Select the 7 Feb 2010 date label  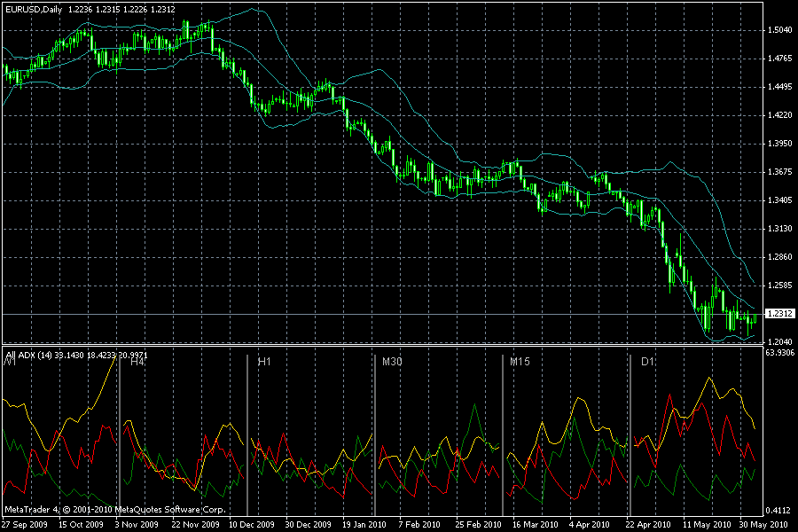click(x=419, y=524)
